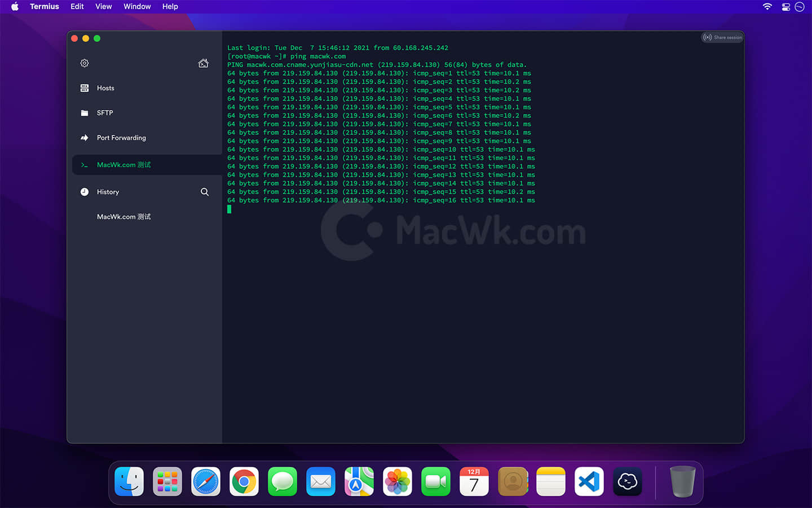Close the Termius window with red button
The width and height of the screenshot is (812, 508).
74,38
